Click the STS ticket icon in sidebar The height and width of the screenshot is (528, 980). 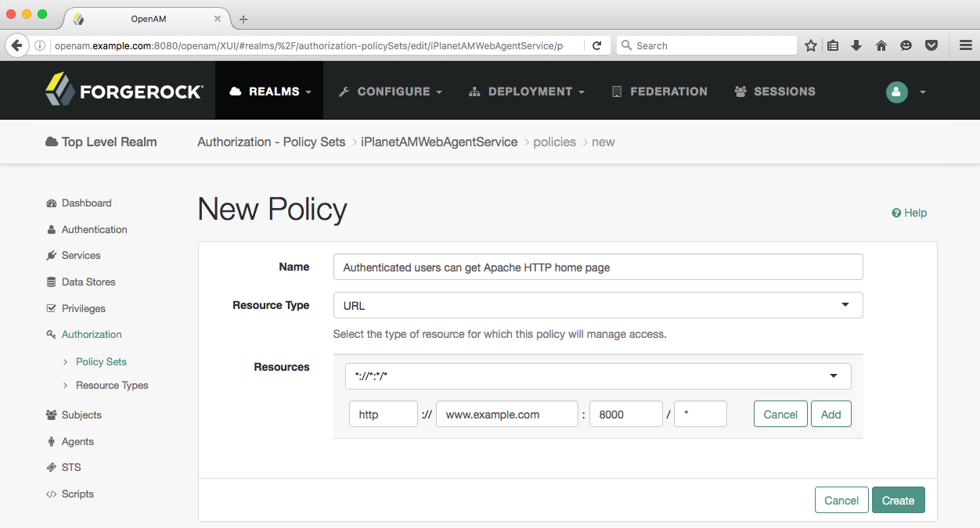click(x=52, y=468)
